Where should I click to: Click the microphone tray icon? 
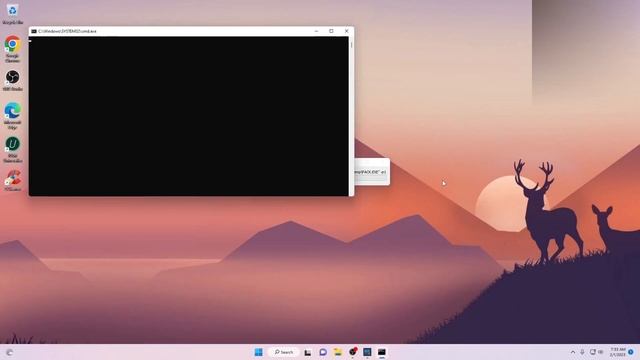click(x=582, y=352)
